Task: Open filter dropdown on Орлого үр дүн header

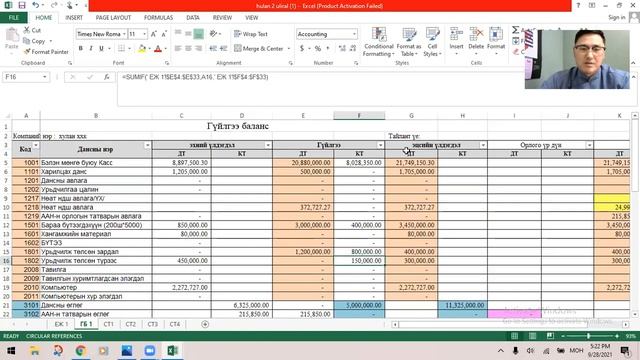Action: pos(589,145)
